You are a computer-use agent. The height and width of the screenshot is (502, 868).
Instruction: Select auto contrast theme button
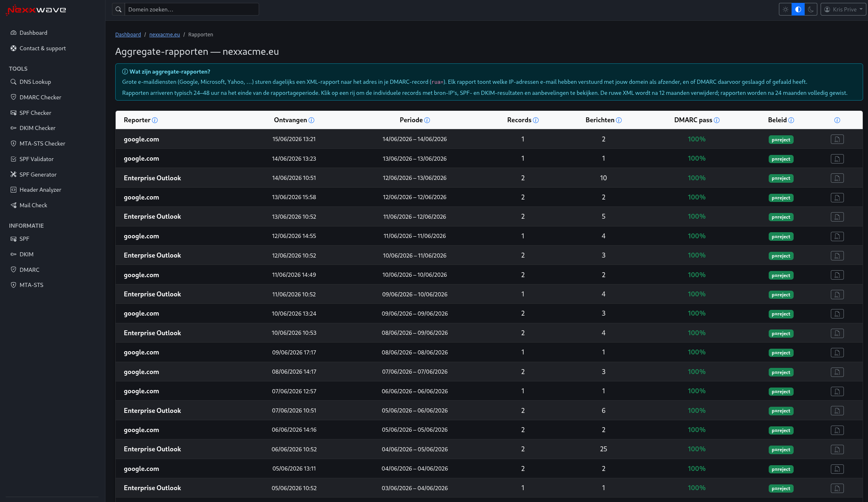pyautogui.click(x=798, y=9)
